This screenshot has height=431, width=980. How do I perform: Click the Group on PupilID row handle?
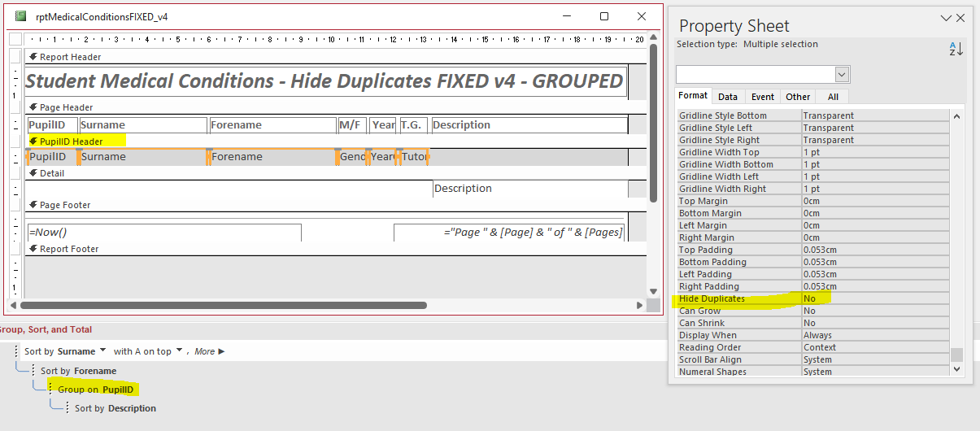[50, 389]
